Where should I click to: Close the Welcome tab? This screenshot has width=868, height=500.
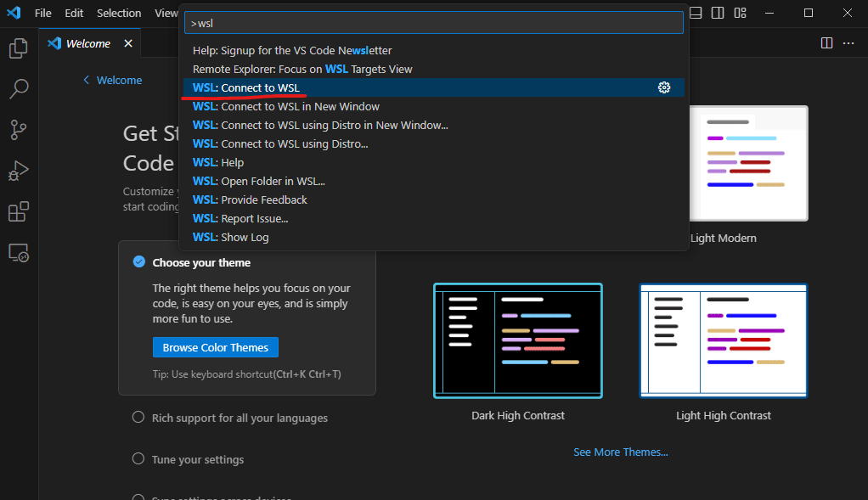point(128,43)
